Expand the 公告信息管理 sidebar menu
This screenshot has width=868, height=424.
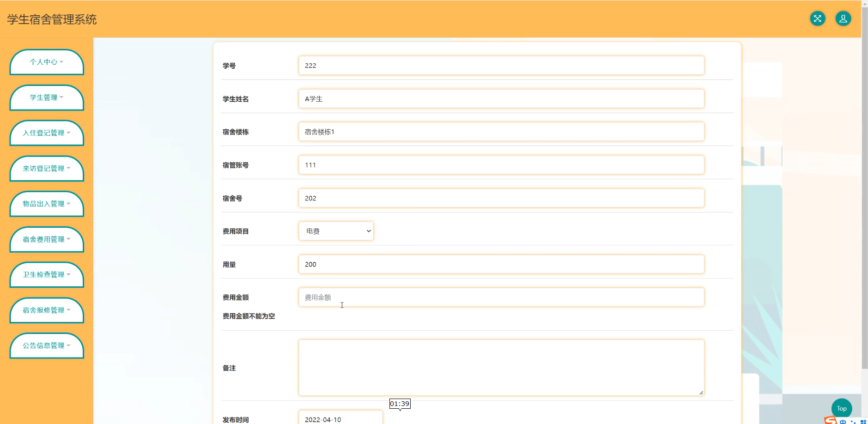47,345
